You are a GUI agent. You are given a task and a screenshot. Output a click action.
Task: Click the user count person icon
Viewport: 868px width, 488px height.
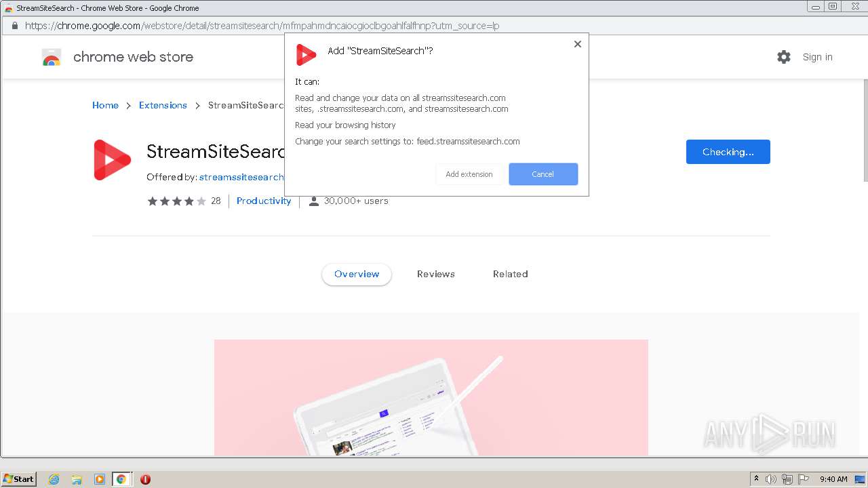(x=314, y=201)
